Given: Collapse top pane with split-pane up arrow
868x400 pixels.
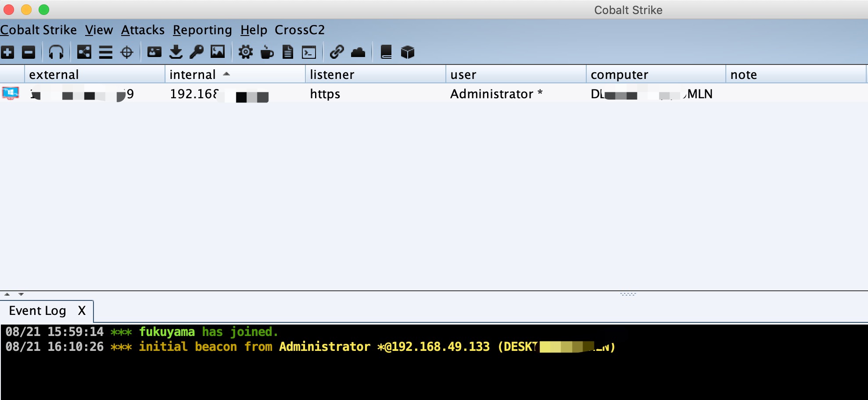Looking at the screenshot, I should point(7,294).
